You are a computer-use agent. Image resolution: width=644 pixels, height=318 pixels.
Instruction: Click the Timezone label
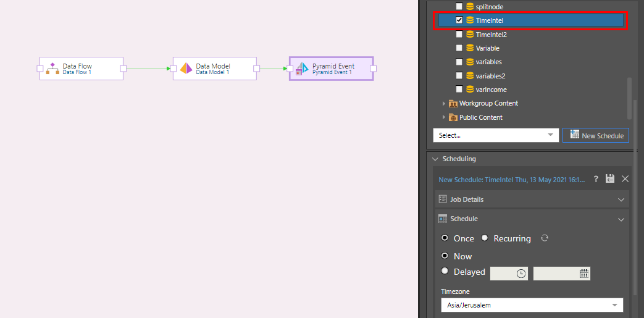coord(455,291)
